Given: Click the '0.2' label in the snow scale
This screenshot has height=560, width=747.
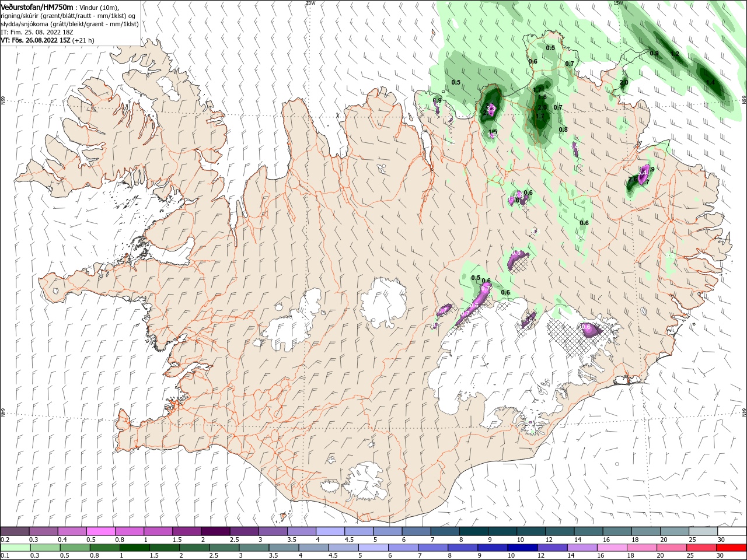Looking at the screenshot, I should click(5, 540).
